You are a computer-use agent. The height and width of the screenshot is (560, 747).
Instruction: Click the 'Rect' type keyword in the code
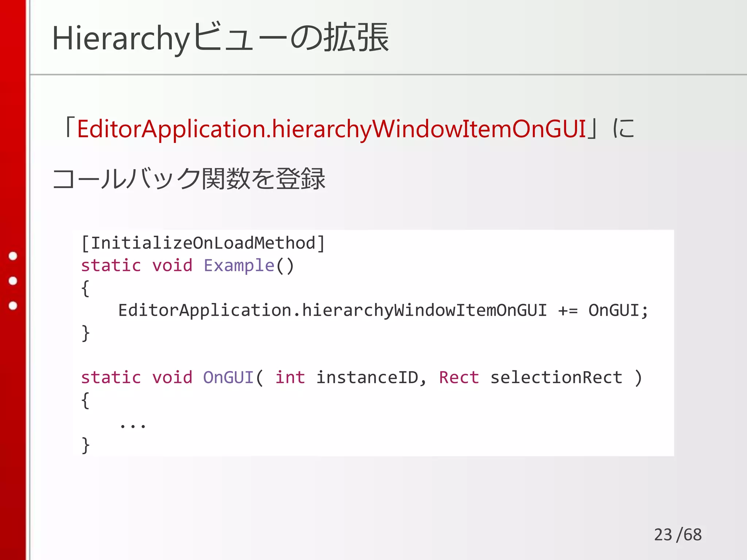pyautogui.click(x=459, y=377)
